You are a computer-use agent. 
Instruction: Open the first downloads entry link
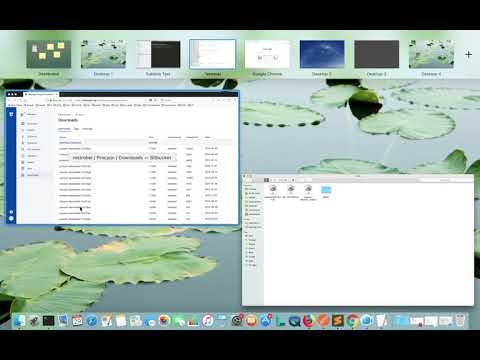(x=70, y=142)
